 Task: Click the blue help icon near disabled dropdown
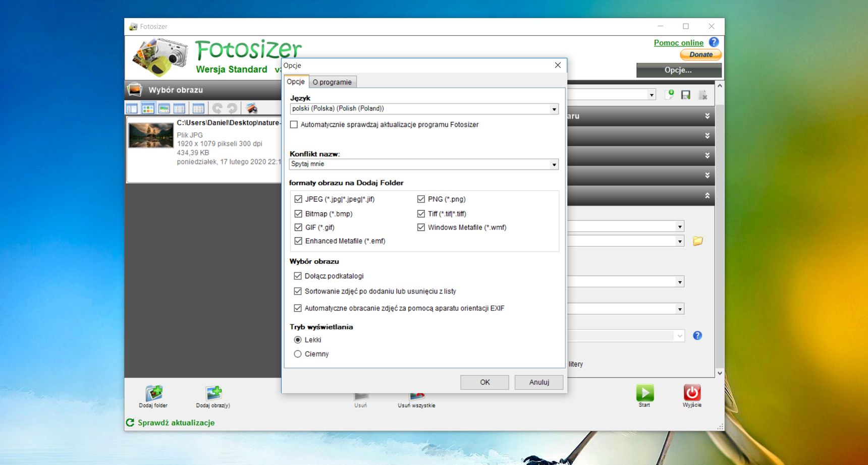pyautogui.click(x=697, y=335)
